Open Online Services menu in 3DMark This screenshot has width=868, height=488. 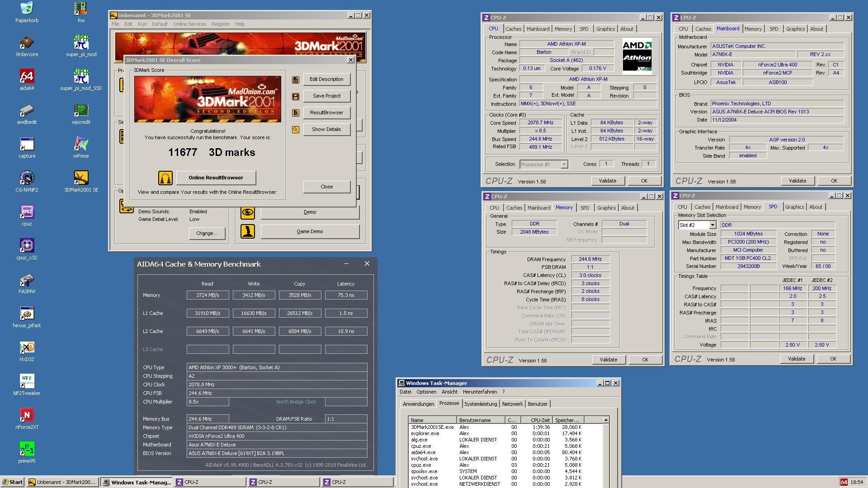[189, 24]
